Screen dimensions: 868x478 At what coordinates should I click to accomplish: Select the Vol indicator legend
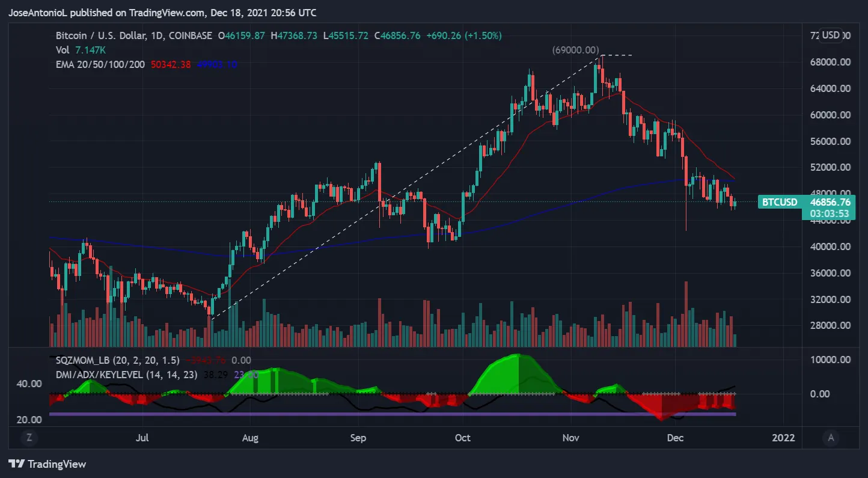pyautogui.click(x=63, y=50)
